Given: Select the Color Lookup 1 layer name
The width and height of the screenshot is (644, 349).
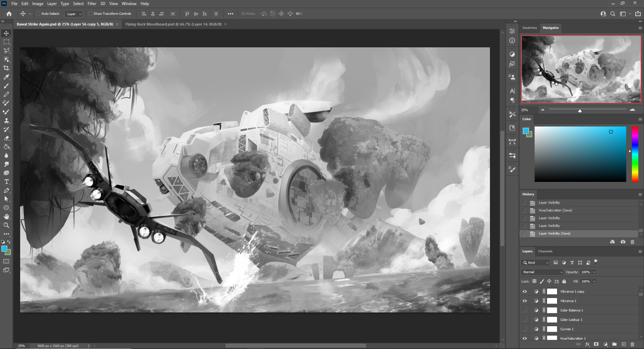Looking at the screenshot, I should (571, 320).
